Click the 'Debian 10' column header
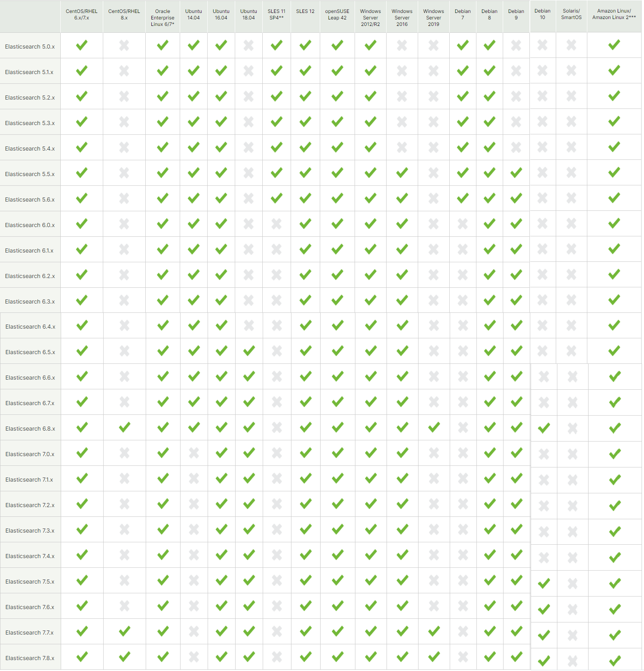The image size is (644, 671). tap(542, 14)
